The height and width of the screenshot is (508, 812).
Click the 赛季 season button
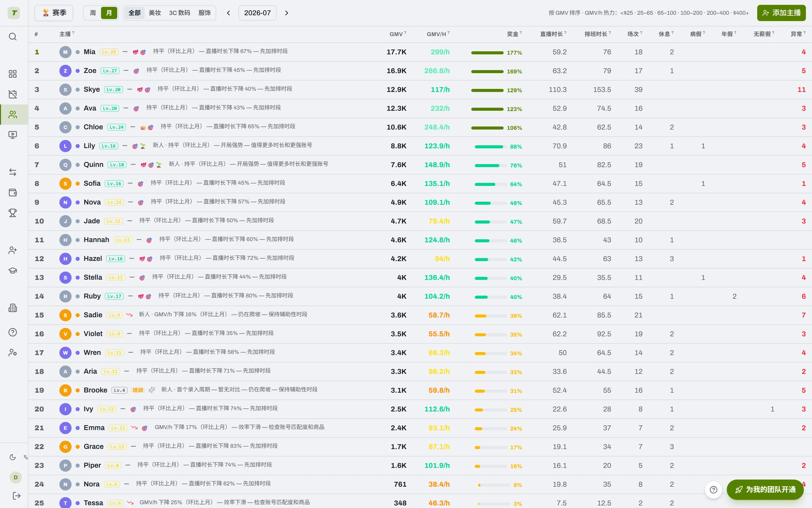pyautogui.click(x=54, y=13)
